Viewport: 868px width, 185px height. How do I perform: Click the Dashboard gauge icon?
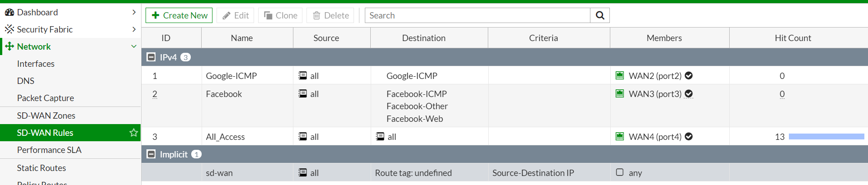9,12
